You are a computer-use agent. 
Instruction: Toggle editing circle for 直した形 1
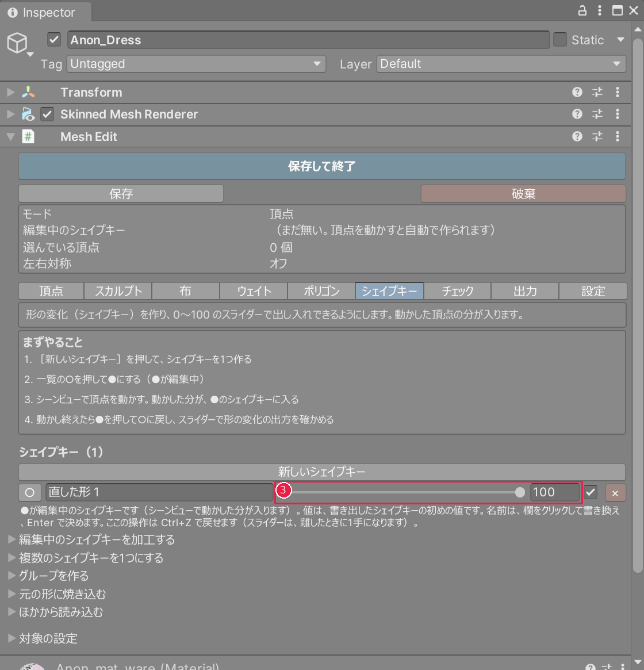point(30,493)
